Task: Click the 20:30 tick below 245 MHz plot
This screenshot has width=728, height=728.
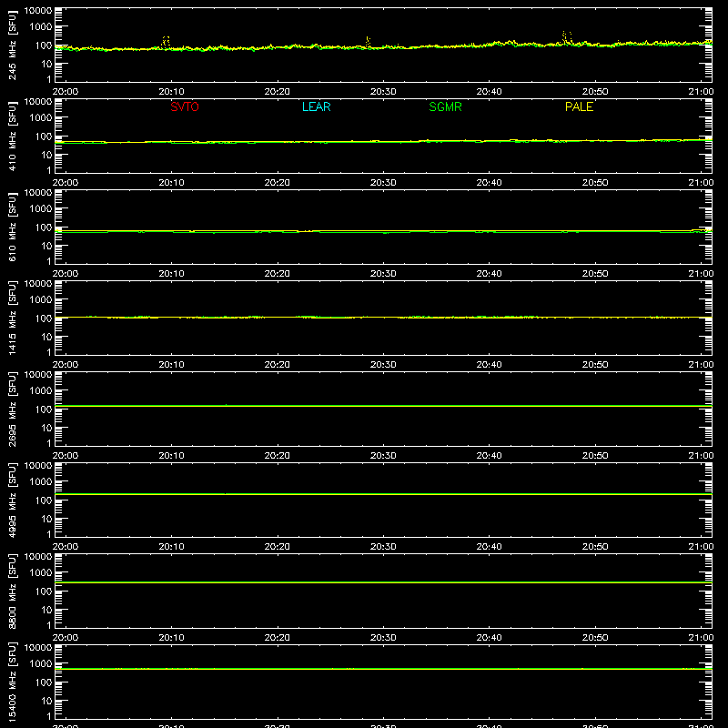Action: 383,92
